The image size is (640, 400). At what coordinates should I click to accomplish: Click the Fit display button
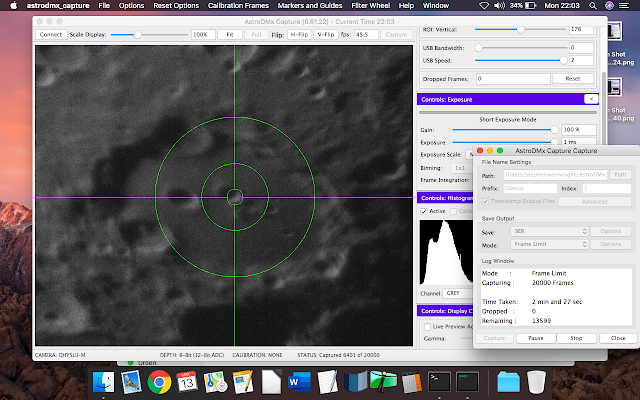click(230, 35)
